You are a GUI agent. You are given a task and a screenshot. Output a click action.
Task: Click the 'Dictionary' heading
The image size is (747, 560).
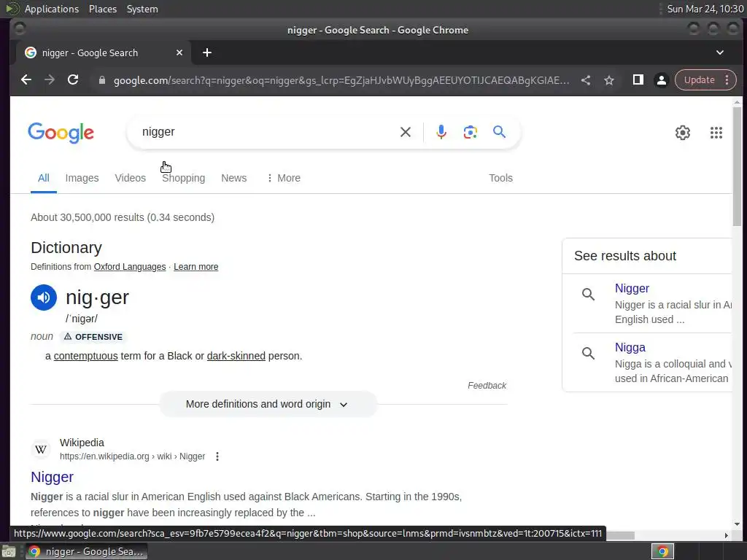(x=66, y=248)
